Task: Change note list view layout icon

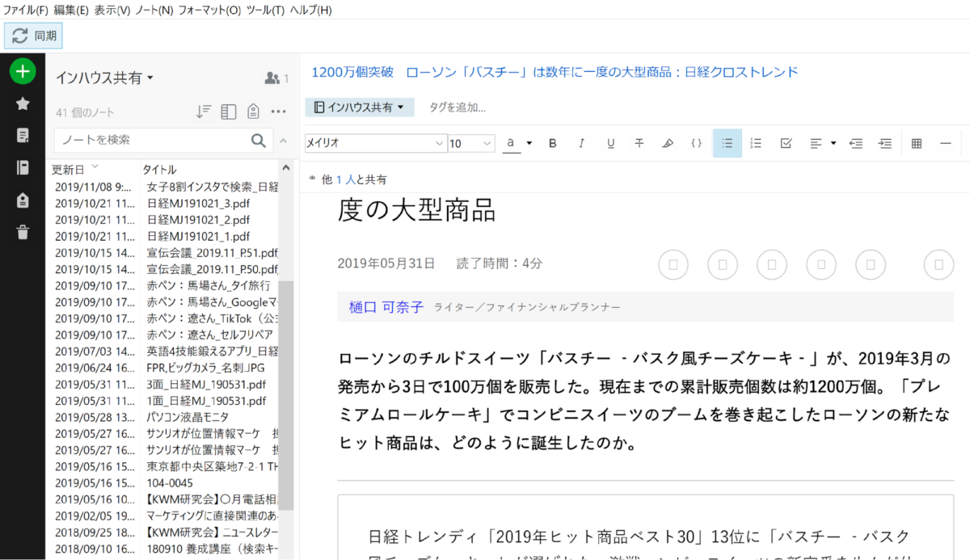Action: coord(229,112)
